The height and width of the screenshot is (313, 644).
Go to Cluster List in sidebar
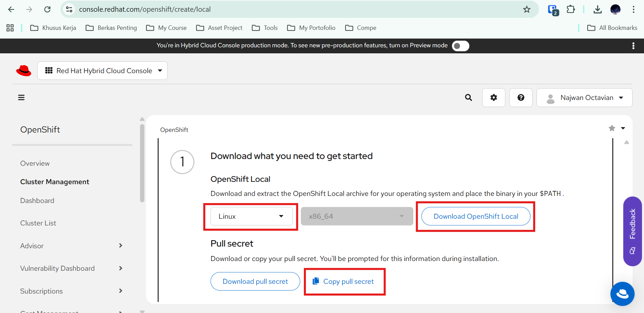click(x=38, y=223)
